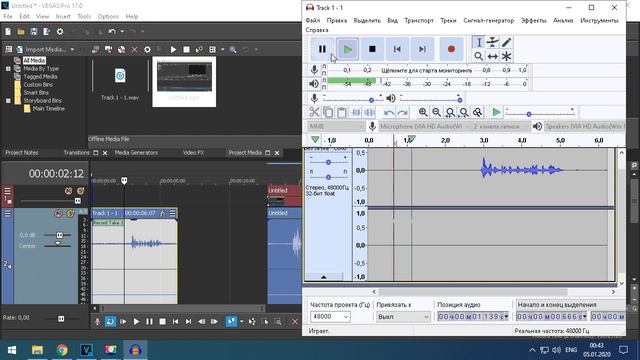Collapse Storyboard Bins tree node
The image size is (640, 360).
click(x=8, y=100)
